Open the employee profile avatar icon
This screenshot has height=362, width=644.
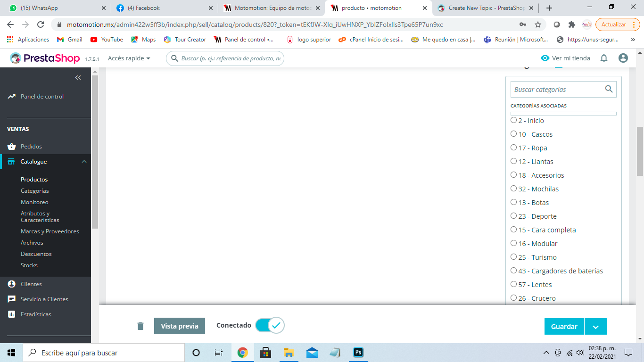click(x=623, y=58)
